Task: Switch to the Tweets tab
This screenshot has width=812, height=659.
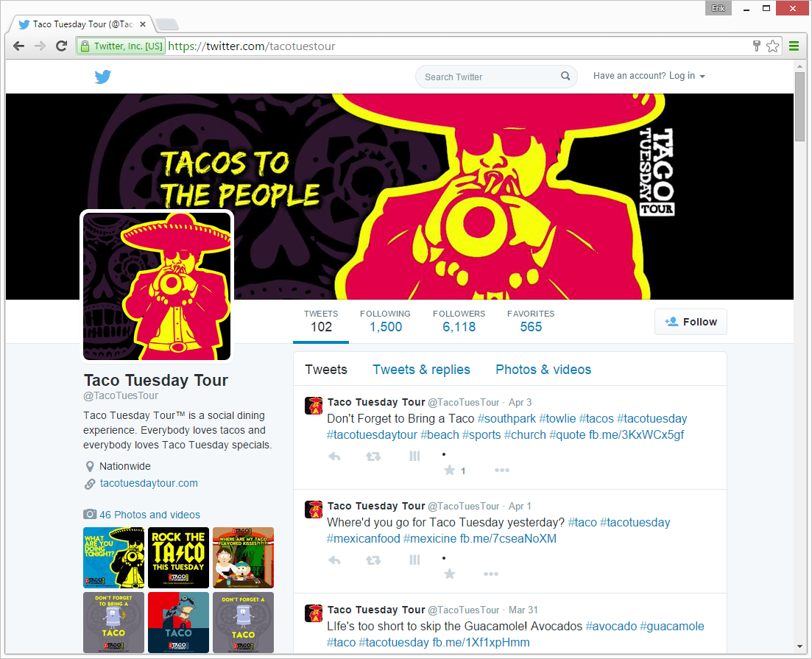Action: coord(326,370)
